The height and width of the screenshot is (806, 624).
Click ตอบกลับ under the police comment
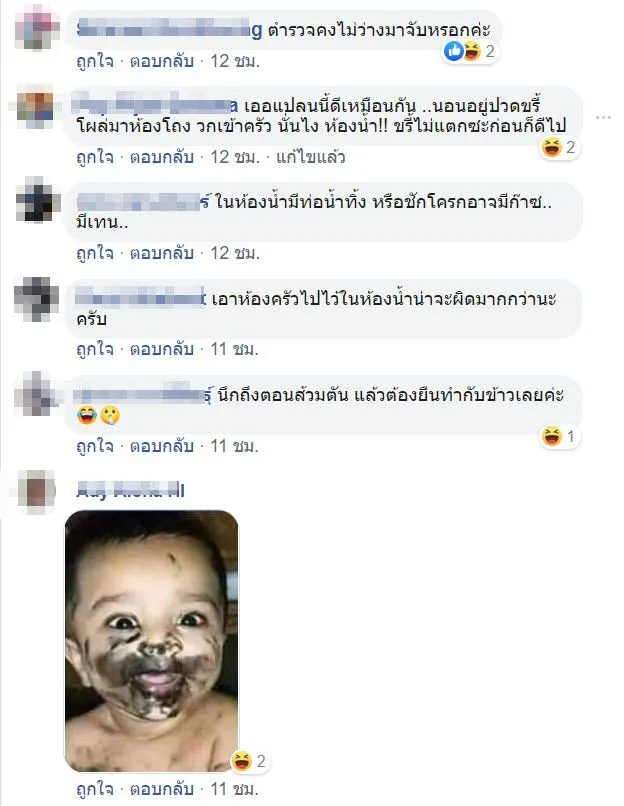(x=161, y=61)
